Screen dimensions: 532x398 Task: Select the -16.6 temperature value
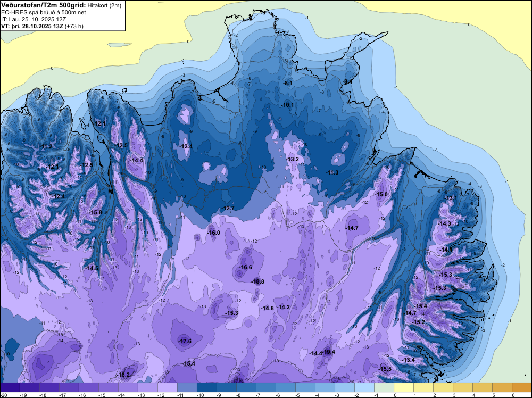(245, 267)
